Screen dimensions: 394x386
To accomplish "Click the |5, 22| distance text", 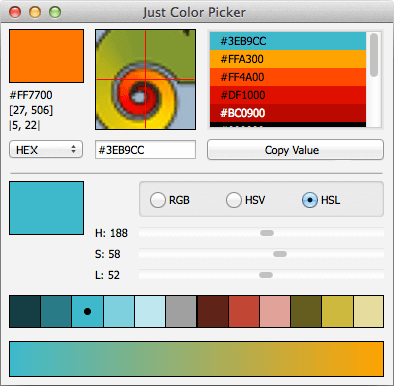I will (x=25, y=125).
